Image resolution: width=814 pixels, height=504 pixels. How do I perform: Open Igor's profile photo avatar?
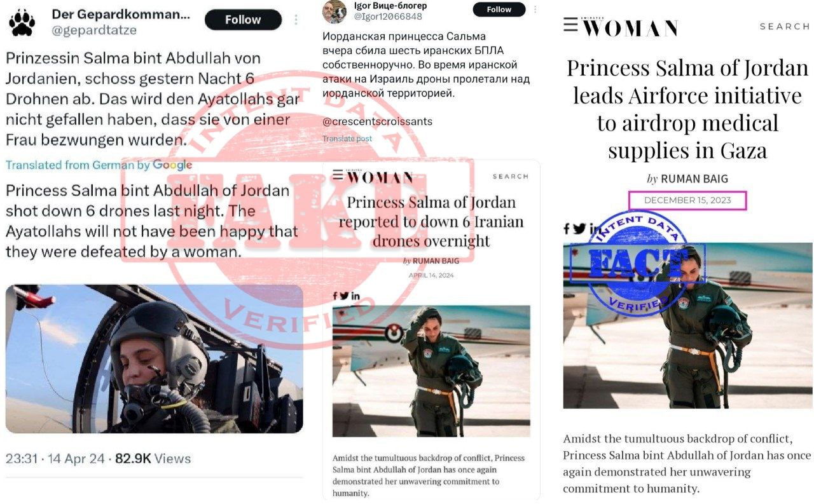pos(334,11)
